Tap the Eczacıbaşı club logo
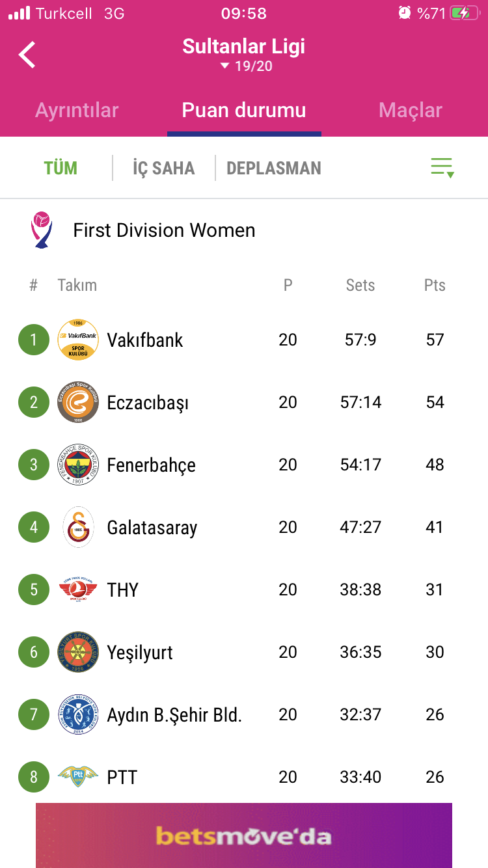Image resolution: width=488 pixels, height=868 pixels. pyautogui.click(x=78, y=402)
